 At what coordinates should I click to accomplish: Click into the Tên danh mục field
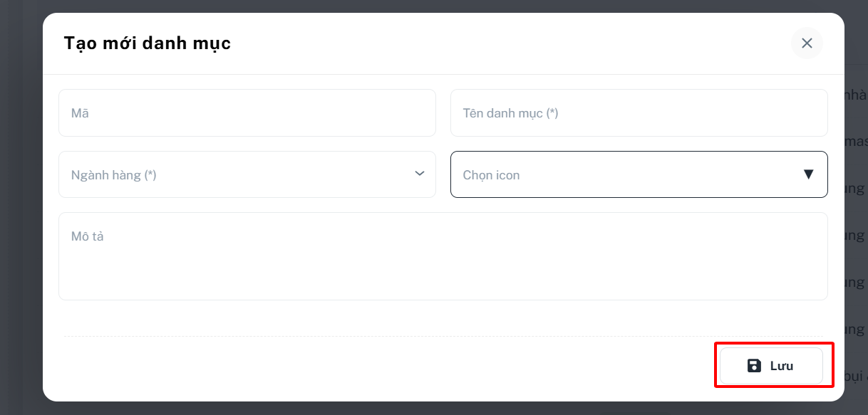639,112
